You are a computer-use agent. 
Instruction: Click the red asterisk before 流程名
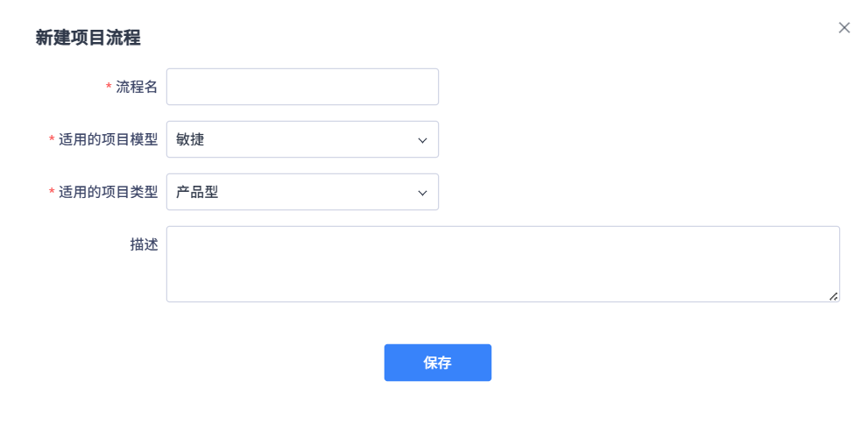(109, 87)
